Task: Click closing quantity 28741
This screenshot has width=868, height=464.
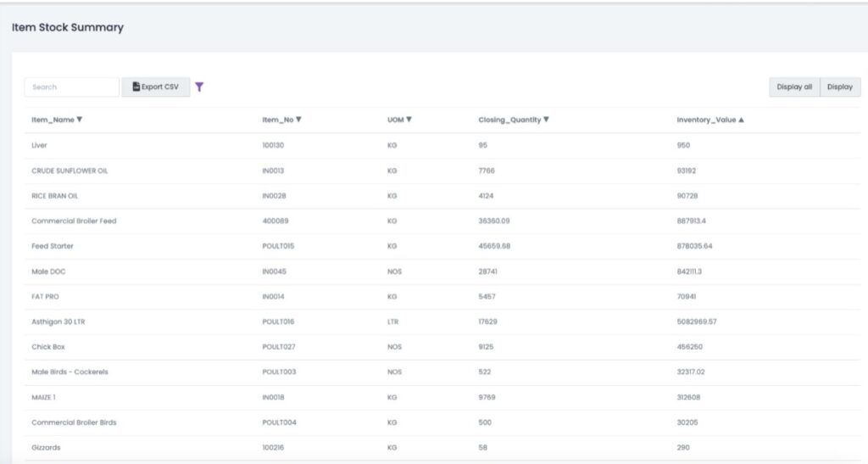Action: coord(488,271)
